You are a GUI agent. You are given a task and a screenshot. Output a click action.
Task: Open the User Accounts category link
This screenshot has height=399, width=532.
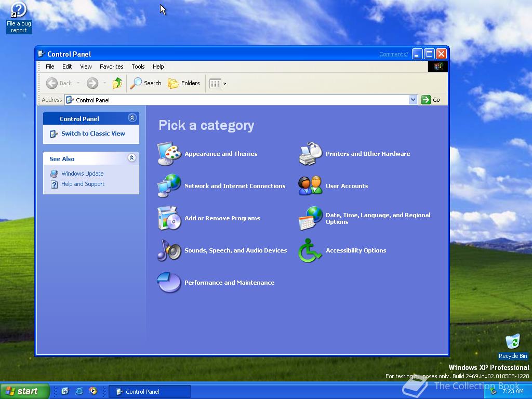click(x=347, y=186)
